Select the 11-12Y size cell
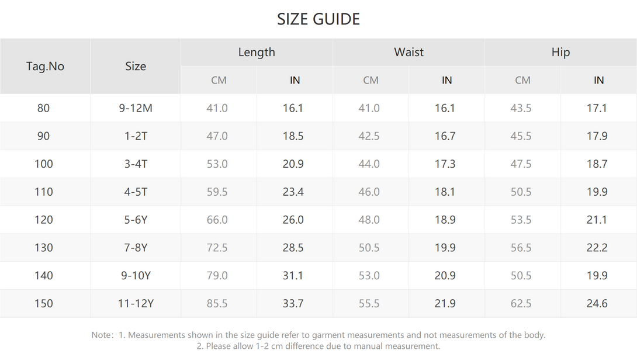The width and height of the screenshot is (637, 364). [x=136, y=303]
